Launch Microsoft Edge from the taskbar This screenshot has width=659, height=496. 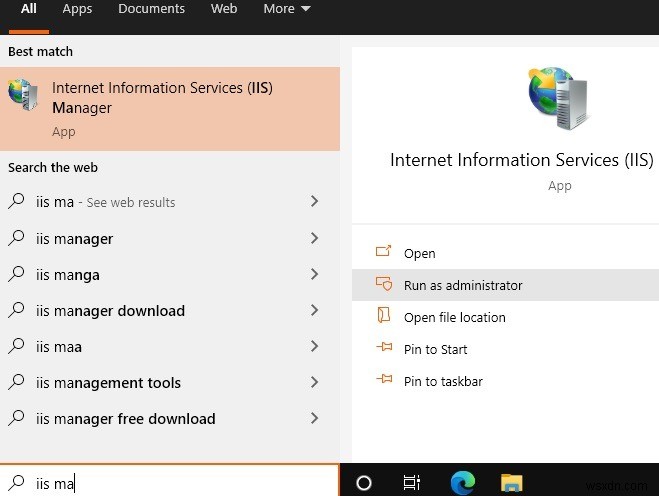[x=463, y=483]
